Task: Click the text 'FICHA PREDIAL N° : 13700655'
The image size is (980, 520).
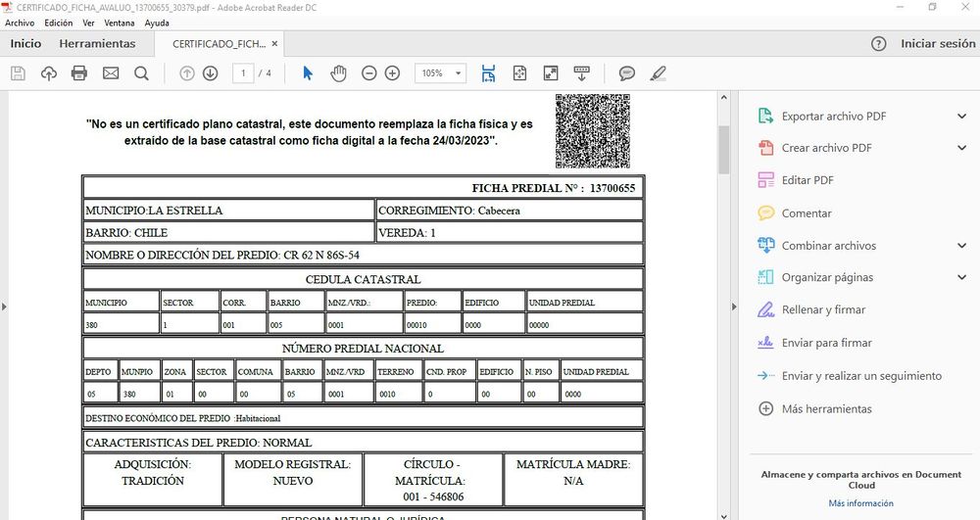Action: [x=553, y=188]
